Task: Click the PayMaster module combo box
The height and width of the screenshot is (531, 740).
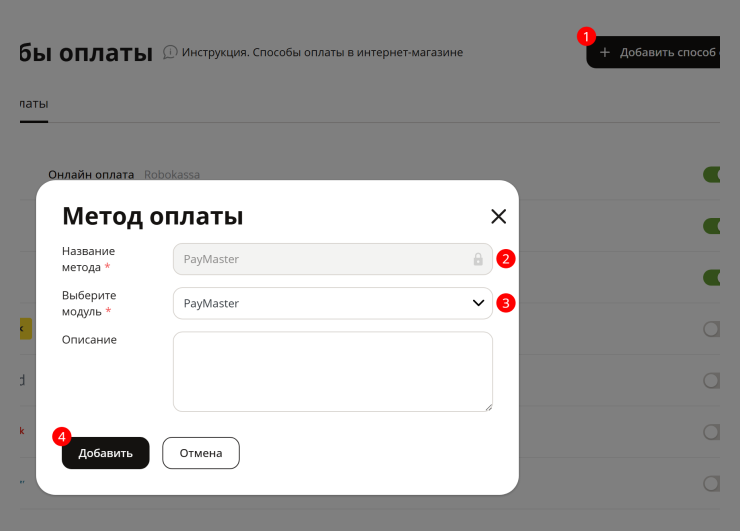Action: click(x=333, y=303)
